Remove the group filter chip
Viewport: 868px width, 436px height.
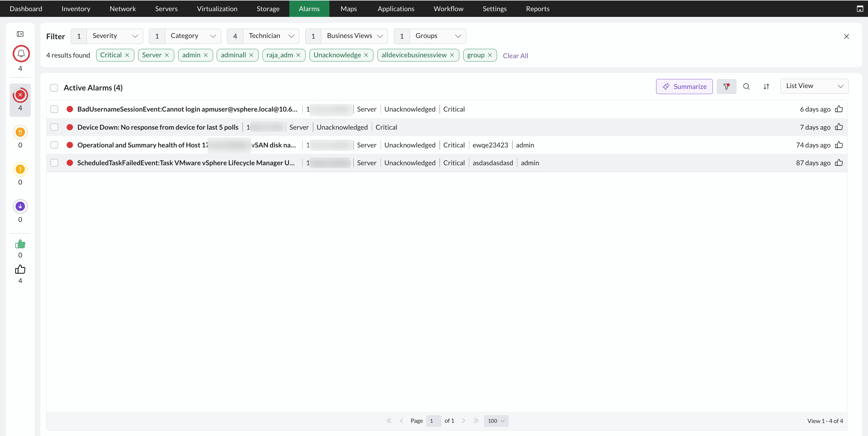(490, 55)
